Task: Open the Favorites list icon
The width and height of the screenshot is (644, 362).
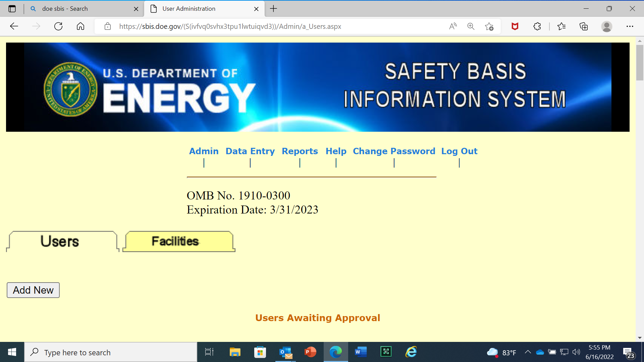Action: [561, 26]
